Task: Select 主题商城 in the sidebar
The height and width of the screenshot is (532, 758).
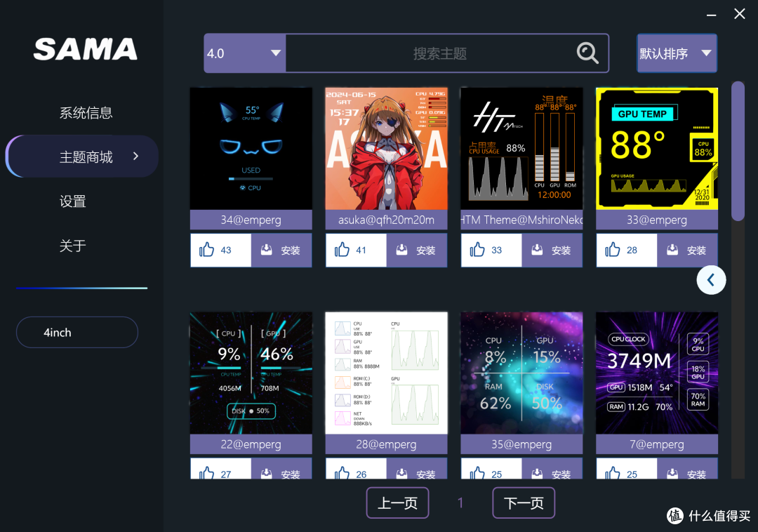Action: (82, 157)
